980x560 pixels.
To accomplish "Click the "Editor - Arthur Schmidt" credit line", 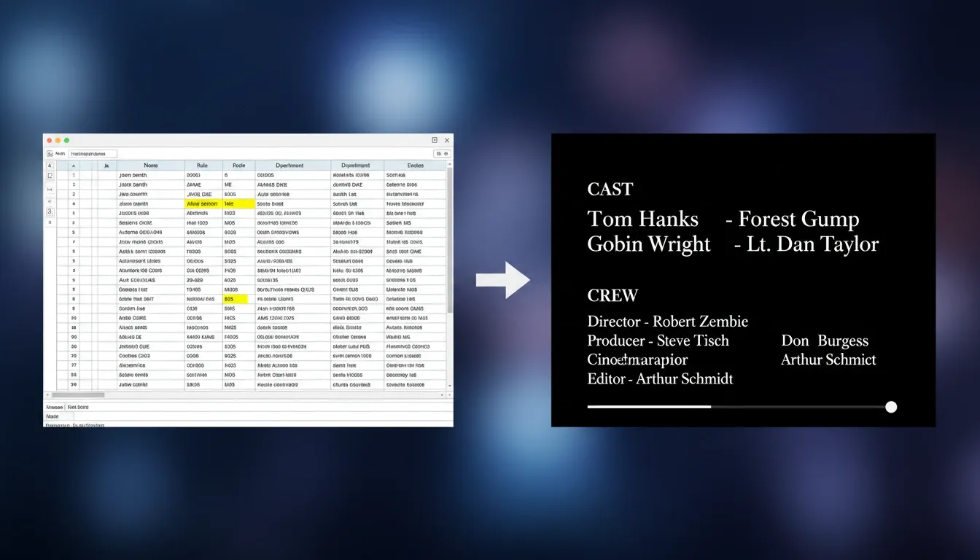I will coord(661,378).
